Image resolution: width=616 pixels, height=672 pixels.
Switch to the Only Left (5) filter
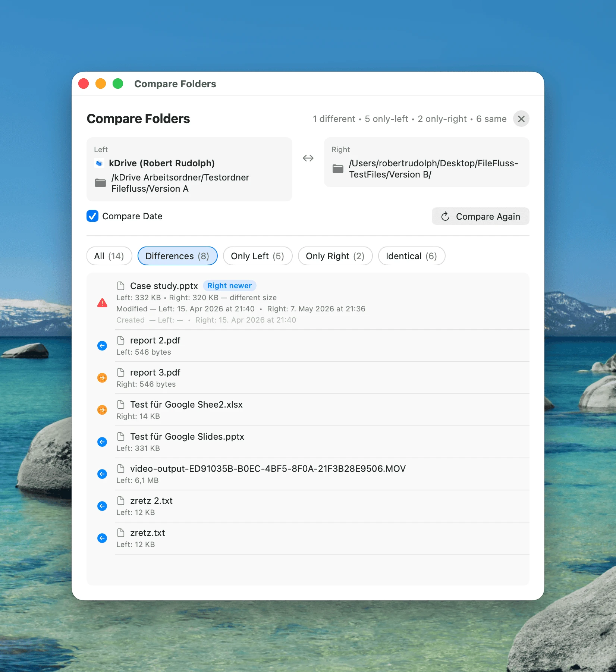[258, 256]
